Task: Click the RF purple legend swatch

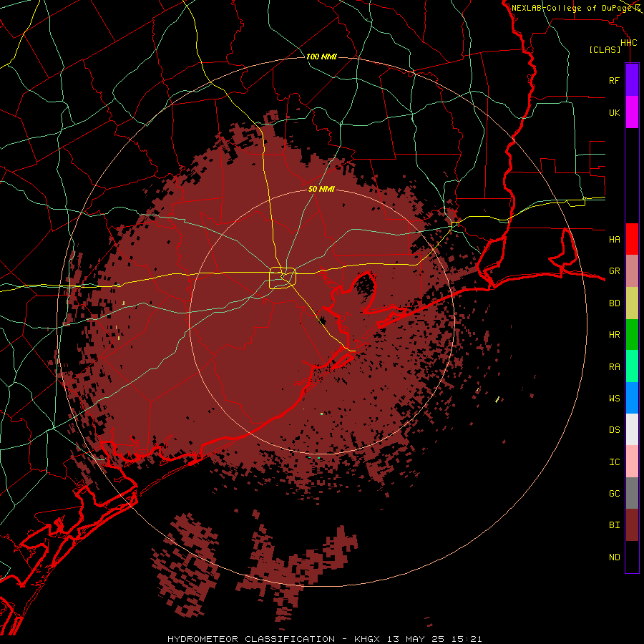Action: (632, 80)
